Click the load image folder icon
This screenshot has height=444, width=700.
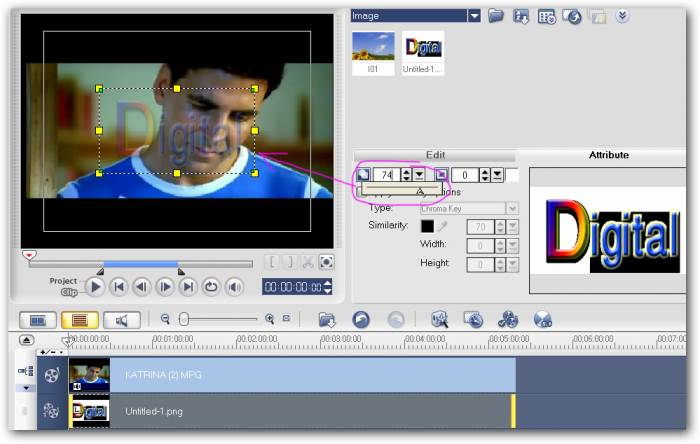tap(496, 16)
